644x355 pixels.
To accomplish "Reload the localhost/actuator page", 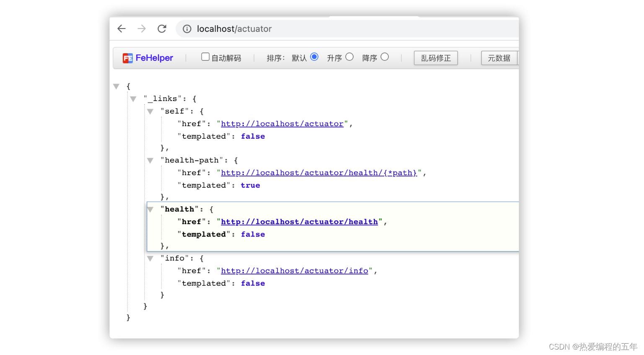I will point(162,29).
